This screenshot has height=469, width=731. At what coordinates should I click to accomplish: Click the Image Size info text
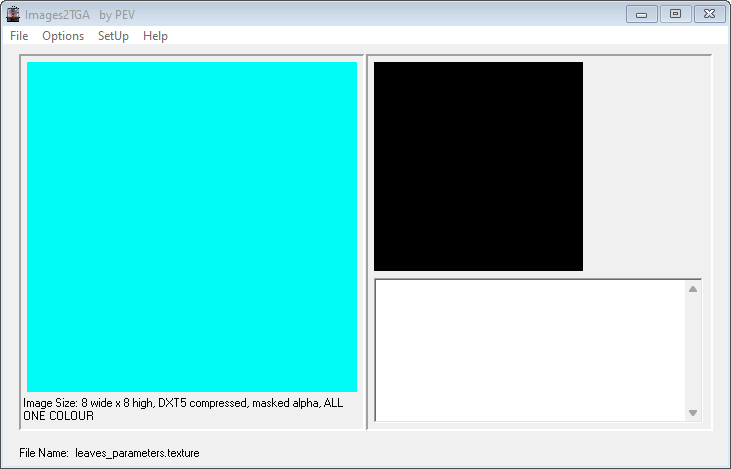click(x=183, y=409)
